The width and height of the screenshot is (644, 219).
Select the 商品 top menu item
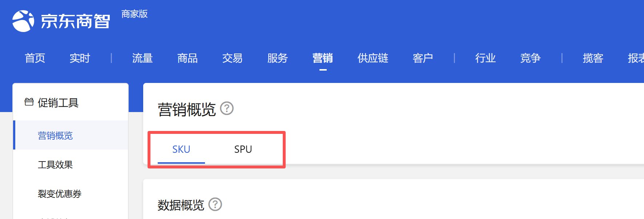(188, 58)
